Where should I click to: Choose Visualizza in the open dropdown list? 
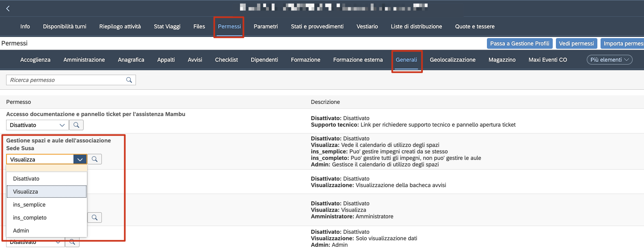[47, 192]
